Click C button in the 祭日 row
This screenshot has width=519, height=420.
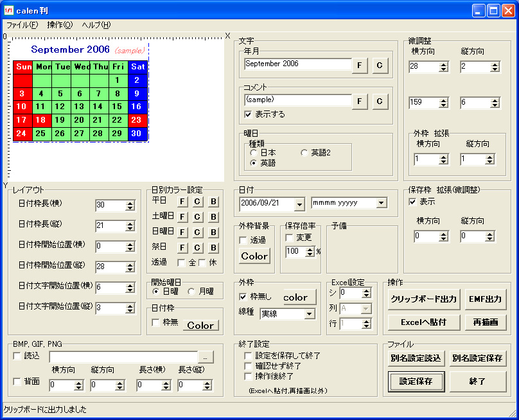(x=197, y=247)
